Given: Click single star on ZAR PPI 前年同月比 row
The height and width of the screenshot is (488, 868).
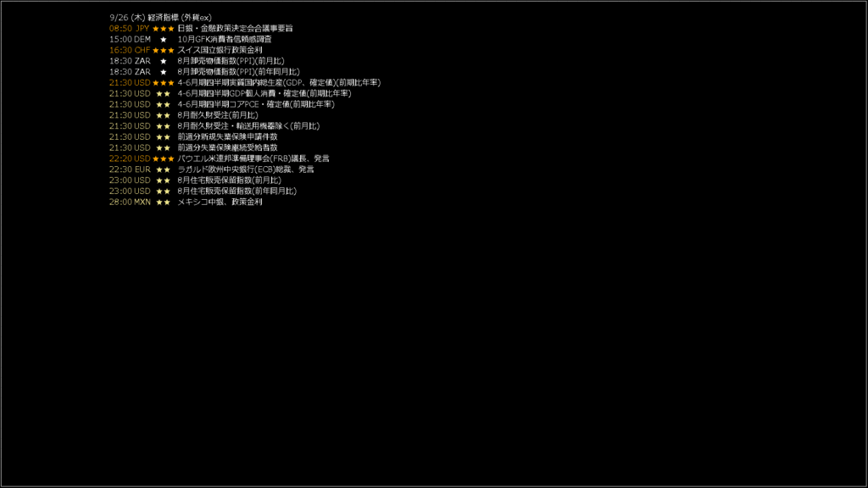Looking at the screenshot, I should pyautogui.click(x=164, y=72).
